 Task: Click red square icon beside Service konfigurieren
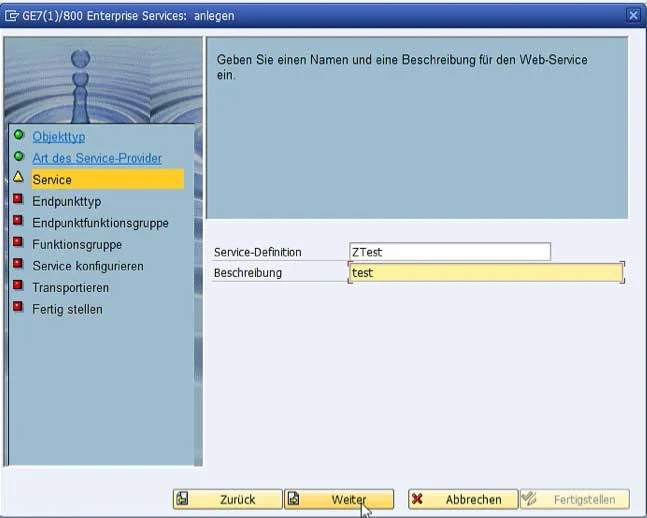[18, 265]
